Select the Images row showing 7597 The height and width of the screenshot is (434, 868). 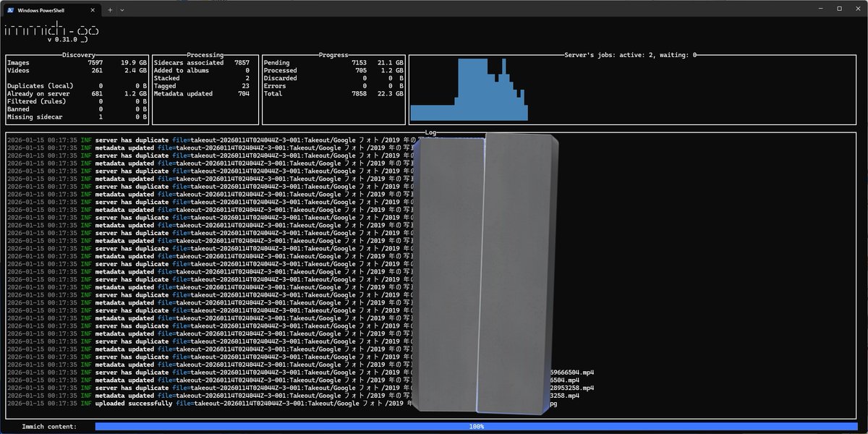[77, 63]
